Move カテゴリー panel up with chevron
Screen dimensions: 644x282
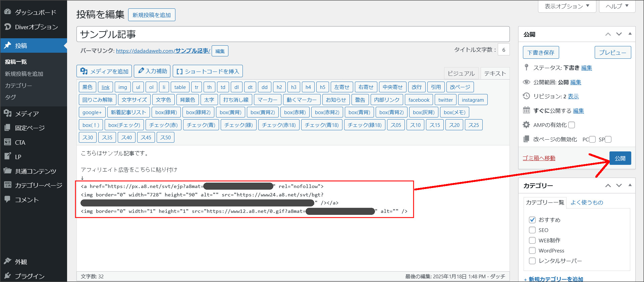[608, 186]
